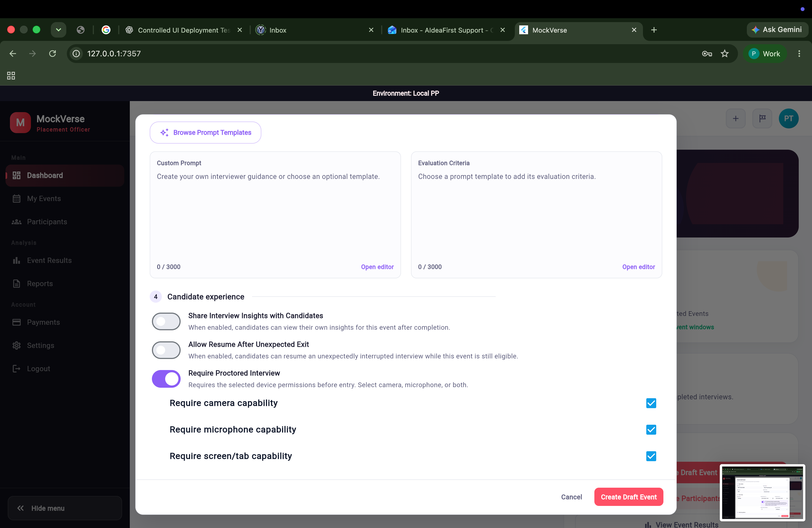This screenshot has height=528, width=812.
Task: Open editor for Custom Prompt
Action: (x=377, y=267)
